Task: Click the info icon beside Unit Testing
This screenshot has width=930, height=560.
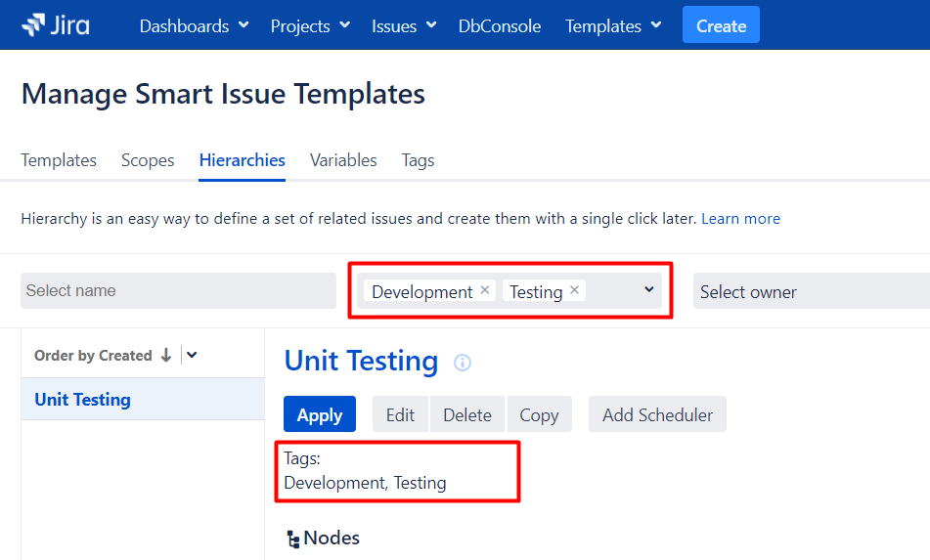Action: pyautogui.click(x=463, y=363)
